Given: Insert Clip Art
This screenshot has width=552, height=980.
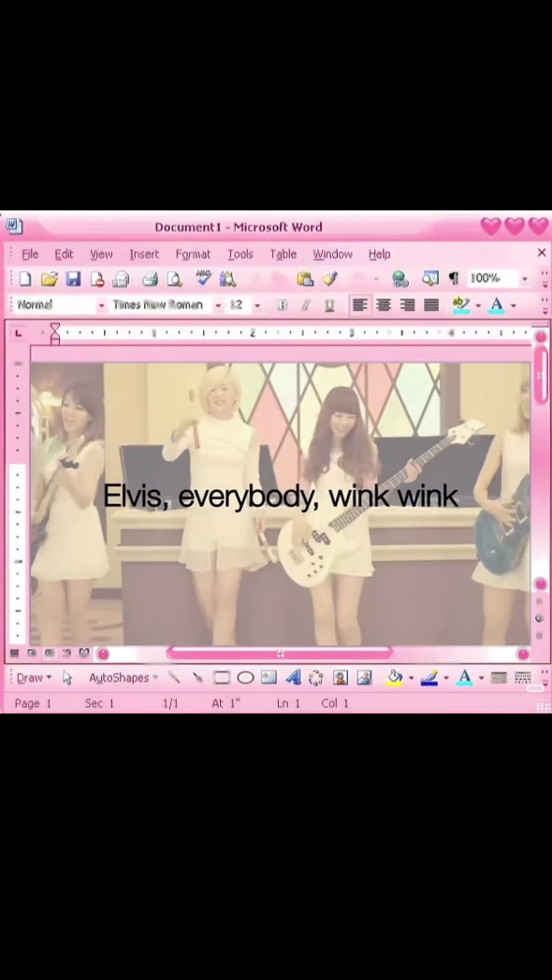Looking at the screenshot, I should coord(340,678).
